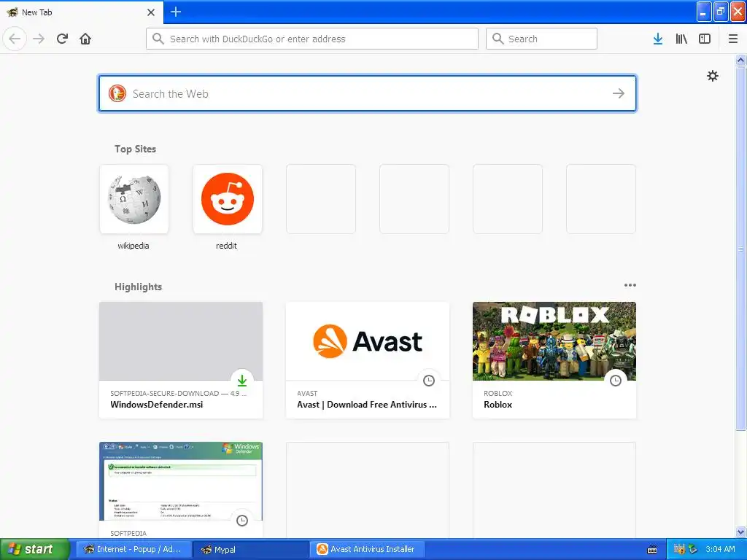Close the New Tab tab
747x560 pixels.
[150, 12]
